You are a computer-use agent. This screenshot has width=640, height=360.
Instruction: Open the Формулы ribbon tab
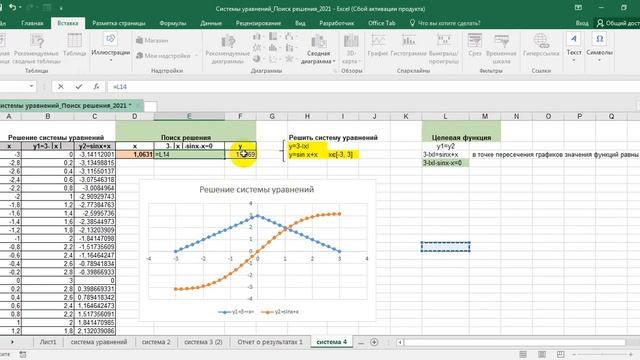click(x=173, y=23)
